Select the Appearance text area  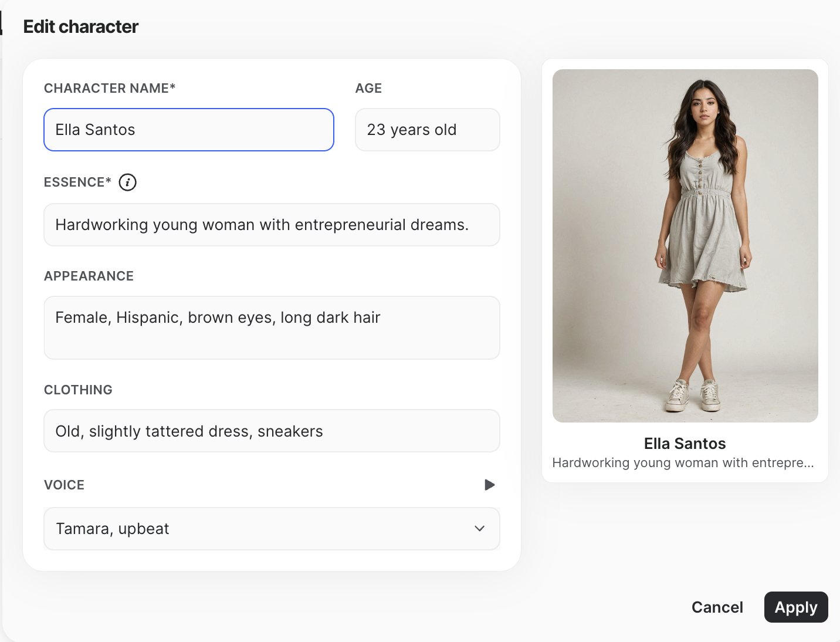coord(272,327)
